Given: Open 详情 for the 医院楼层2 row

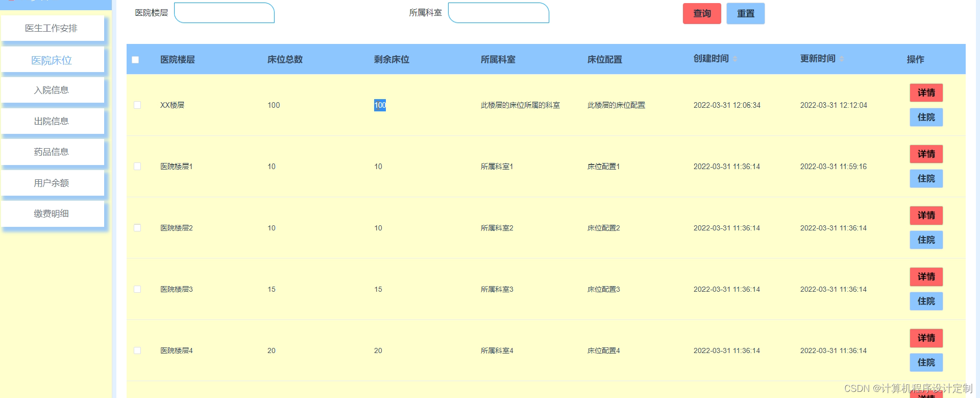Looking at the screenshot, I should coord(926,216).
